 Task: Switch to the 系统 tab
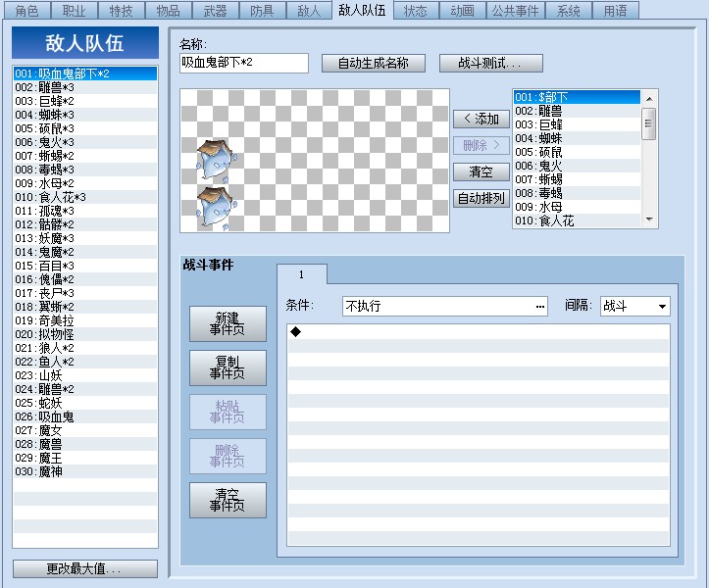click(x=569, y=11)
